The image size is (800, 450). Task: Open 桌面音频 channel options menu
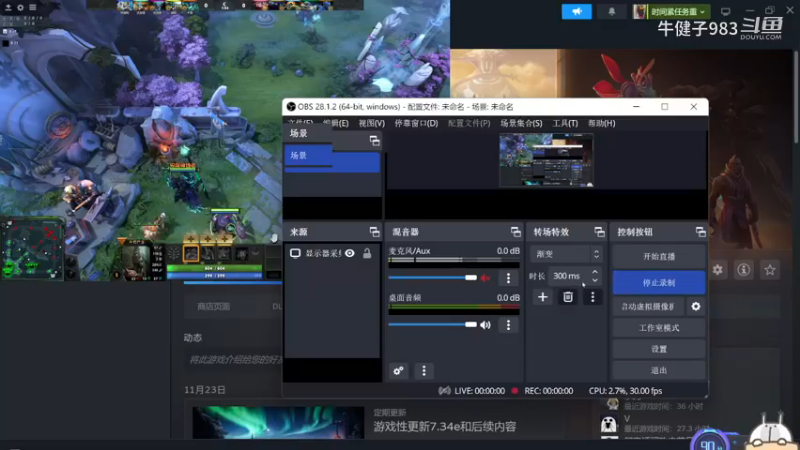pos(508,325)
